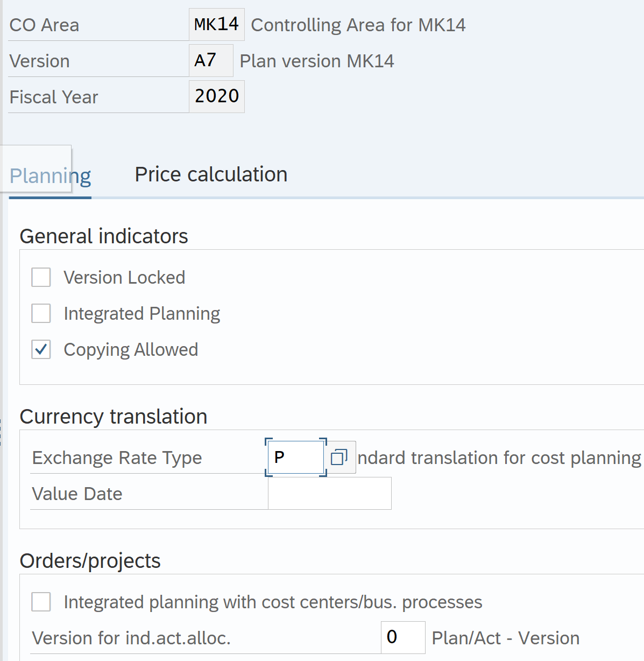The width and height of the screenshot is (644, 661).
Task: Enable the Integrated Planning checkbox
Action: coord(41,313)
